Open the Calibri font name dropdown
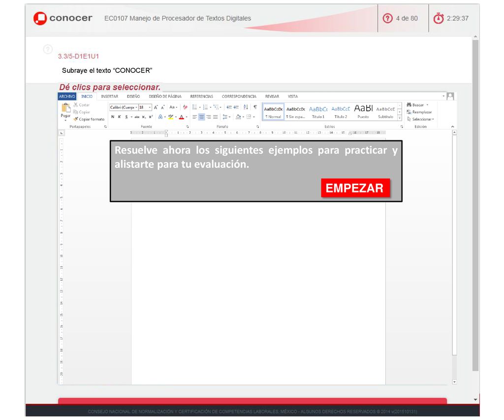504x420 pixels. [136, 107]
